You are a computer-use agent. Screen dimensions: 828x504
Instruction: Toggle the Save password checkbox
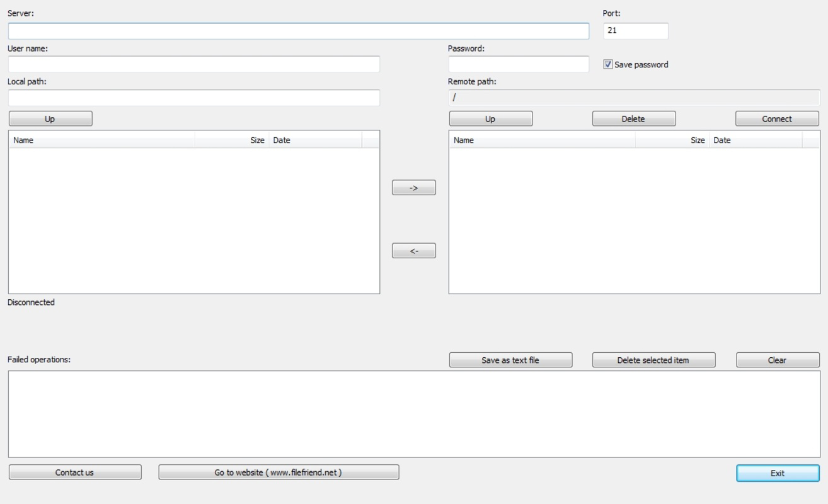pyautogui.click(x=608, y=64)
